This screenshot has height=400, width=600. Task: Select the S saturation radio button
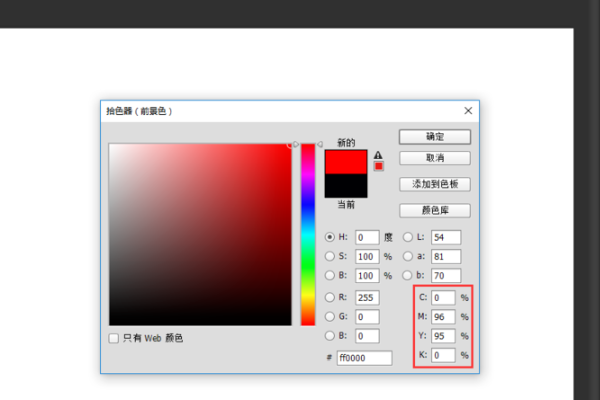(x=331, y=256)
